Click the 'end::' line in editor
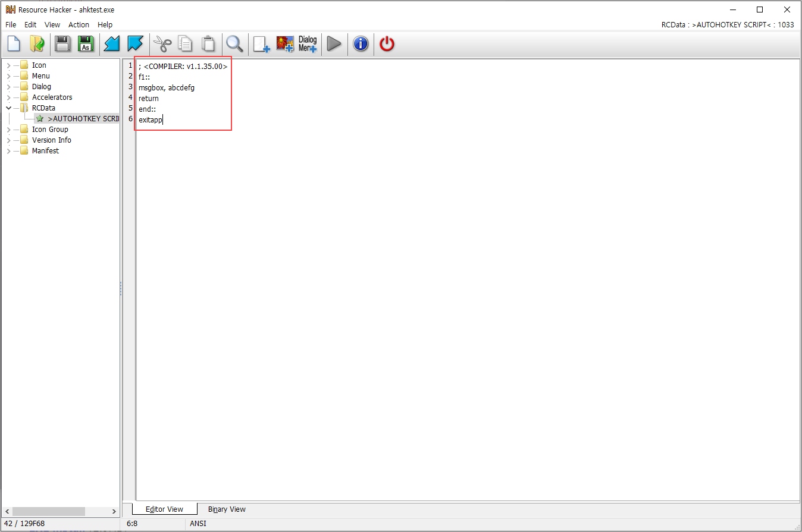 pyautogui.click(x=147, y=109)
